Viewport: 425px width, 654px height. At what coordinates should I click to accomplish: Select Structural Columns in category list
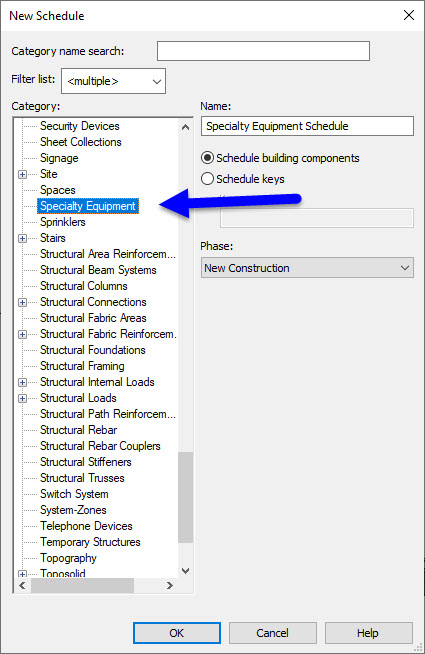click(84, 286)
